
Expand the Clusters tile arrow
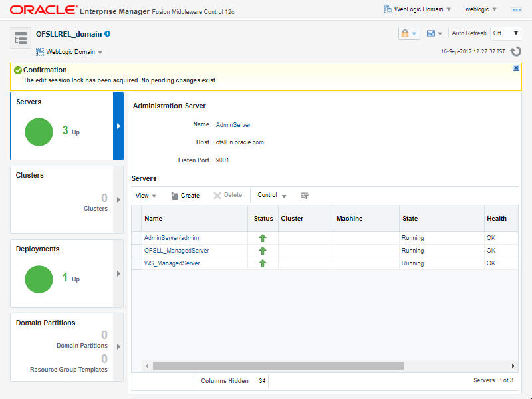(x=118, y=200)
